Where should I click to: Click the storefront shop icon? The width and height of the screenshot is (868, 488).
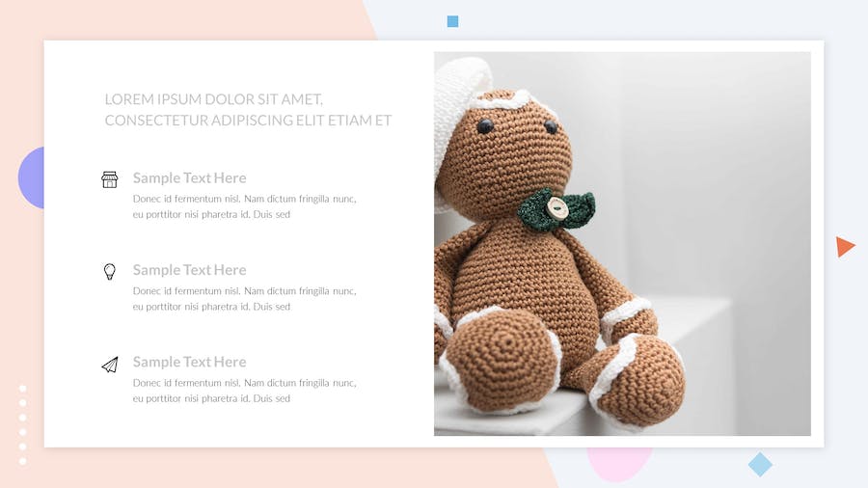[x=110, y=179]
